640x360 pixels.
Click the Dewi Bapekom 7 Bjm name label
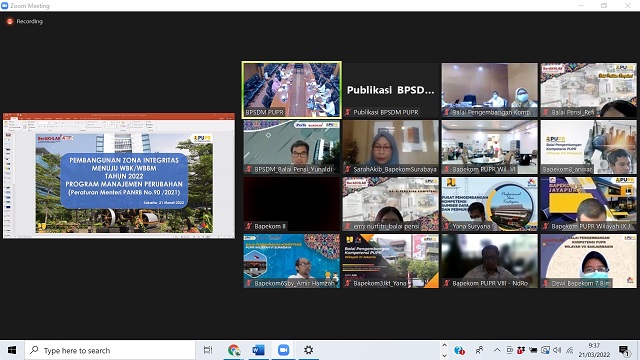[581, 283]
